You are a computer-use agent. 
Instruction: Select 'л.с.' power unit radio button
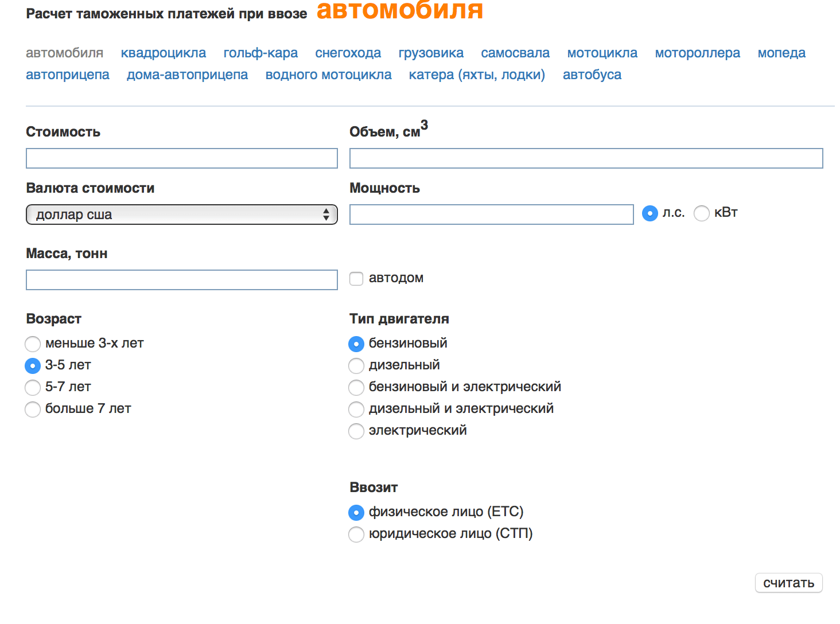650,213
